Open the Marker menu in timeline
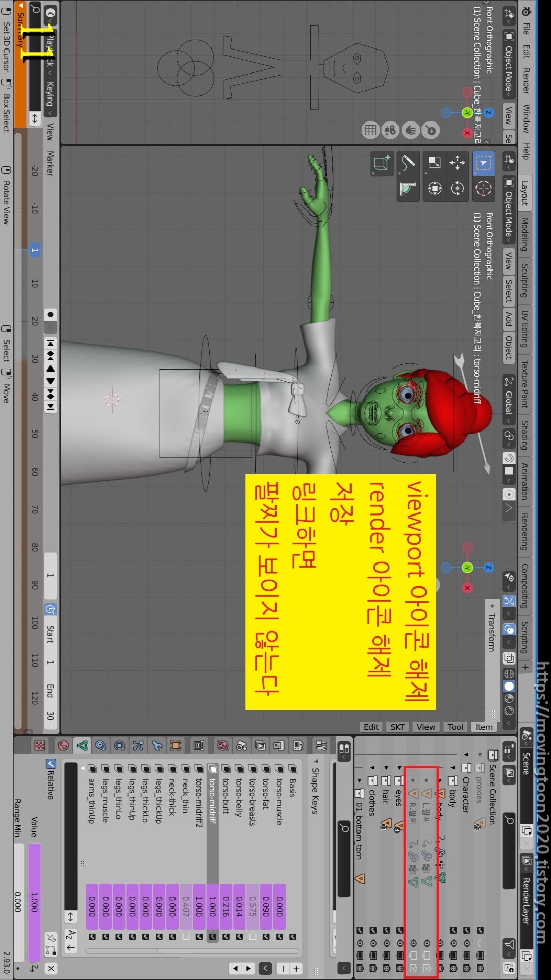 click(x=50, y=163)
